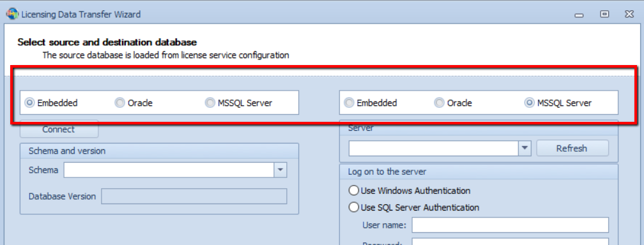The height and width of the screenshot is (245, 644).
Task: Close the Licensing Data Transfer Wizard
Action: 629,14
